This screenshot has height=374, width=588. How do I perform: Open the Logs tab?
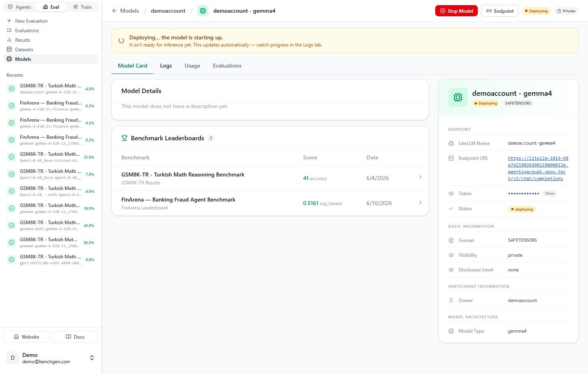(166, 66)
